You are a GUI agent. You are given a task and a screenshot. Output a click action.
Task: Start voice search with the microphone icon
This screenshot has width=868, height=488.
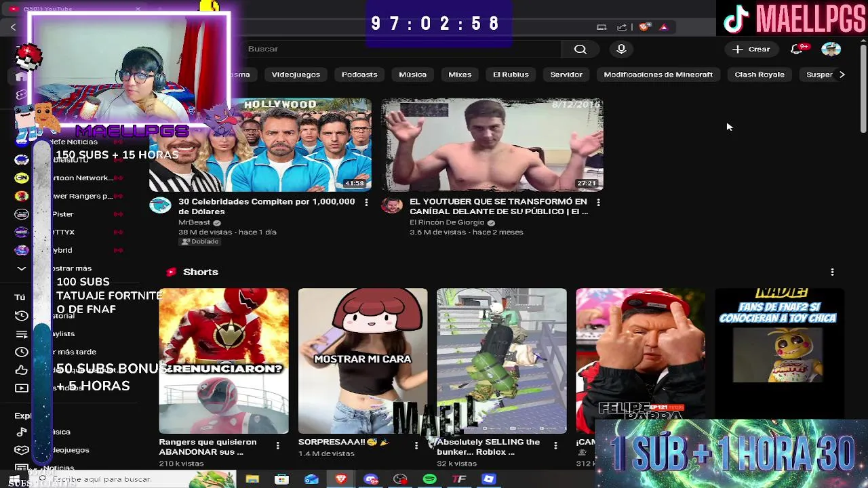point(621,49)
